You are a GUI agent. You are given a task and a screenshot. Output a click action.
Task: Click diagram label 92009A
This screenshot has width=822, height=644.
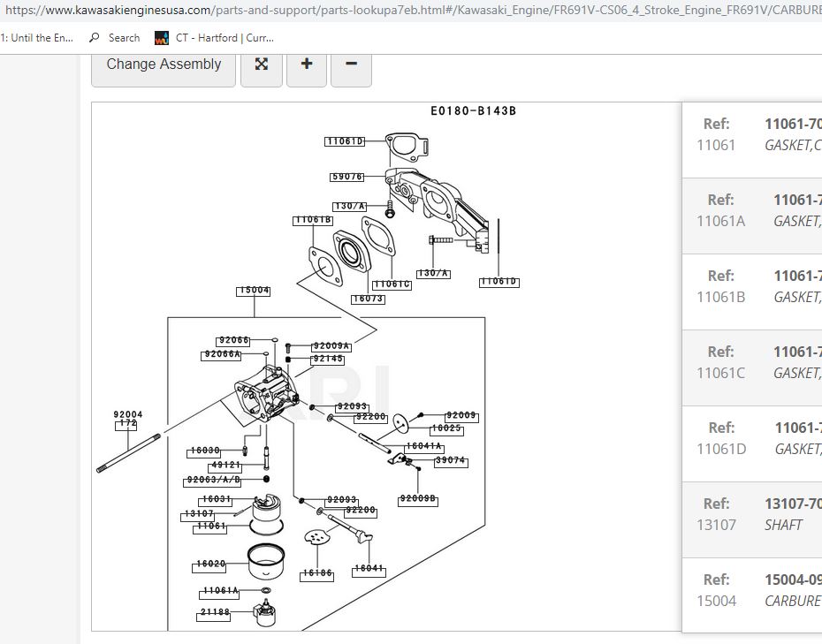click(331, 346)
